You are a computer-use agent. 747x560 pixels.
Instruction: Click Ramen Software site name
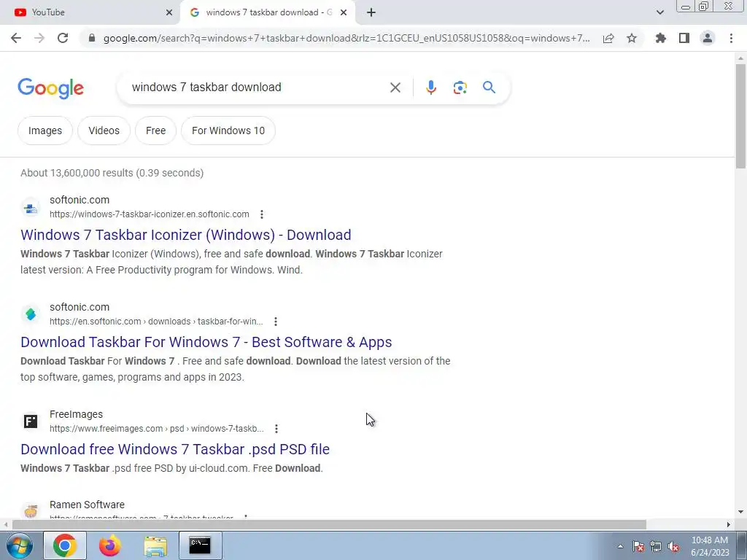click(87, 505)
